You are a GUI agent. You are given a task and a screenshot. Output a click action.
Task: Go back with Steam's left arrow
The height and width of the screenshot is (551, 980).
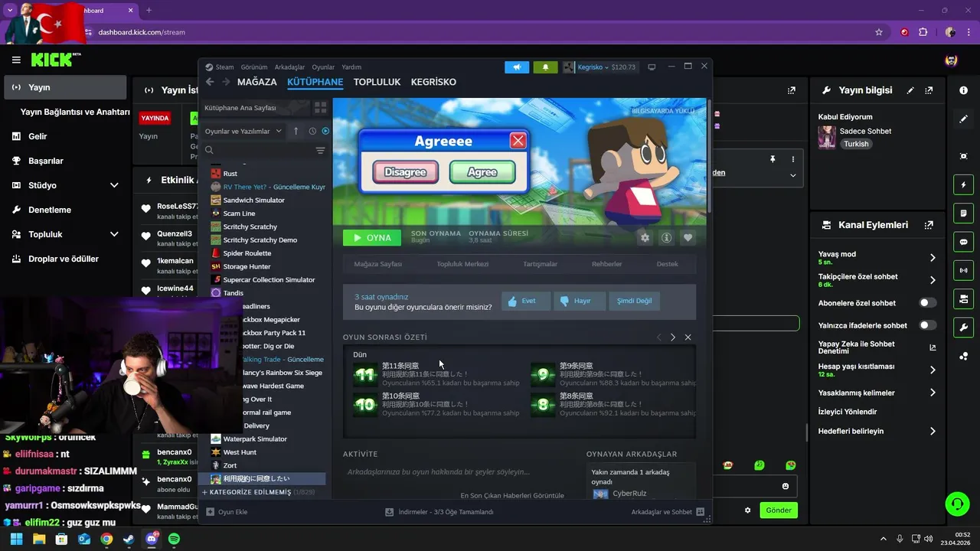(210, 82)
